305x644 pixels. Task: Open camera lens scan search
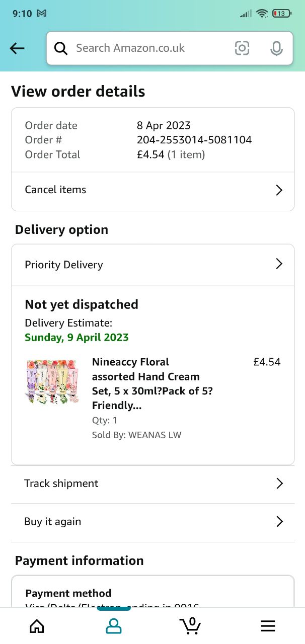(x=242, y=48)
